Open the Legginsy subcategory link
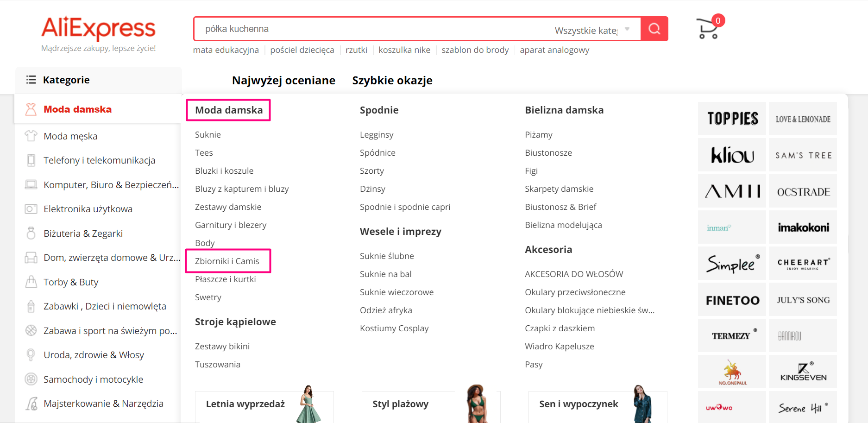 (377, 134)
